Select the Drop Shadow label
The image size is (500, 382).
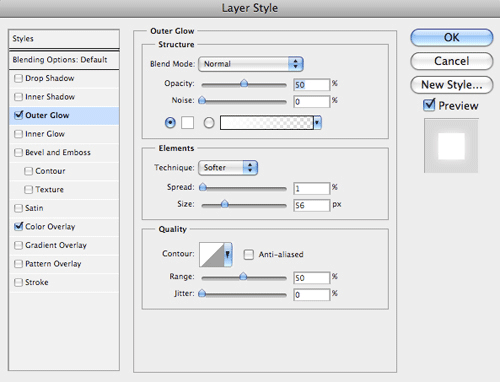(50, 78)
